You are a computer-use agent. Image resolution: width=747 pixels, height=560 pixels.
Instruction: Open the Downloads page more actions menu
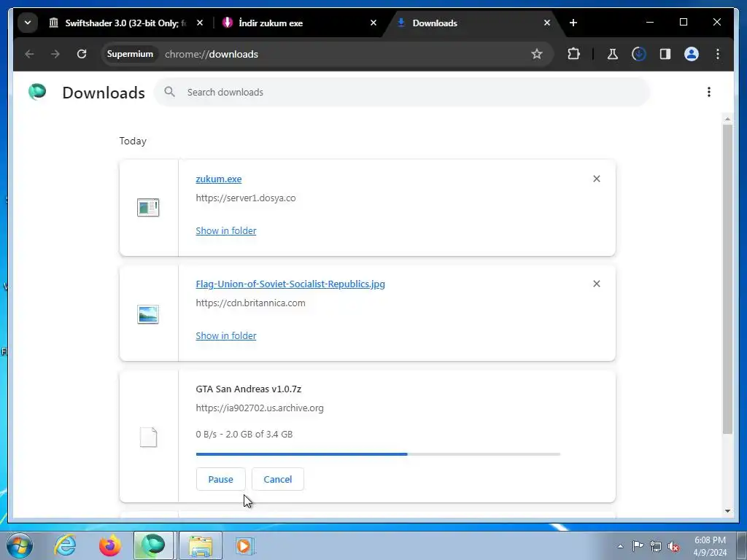tap(709, 92)
